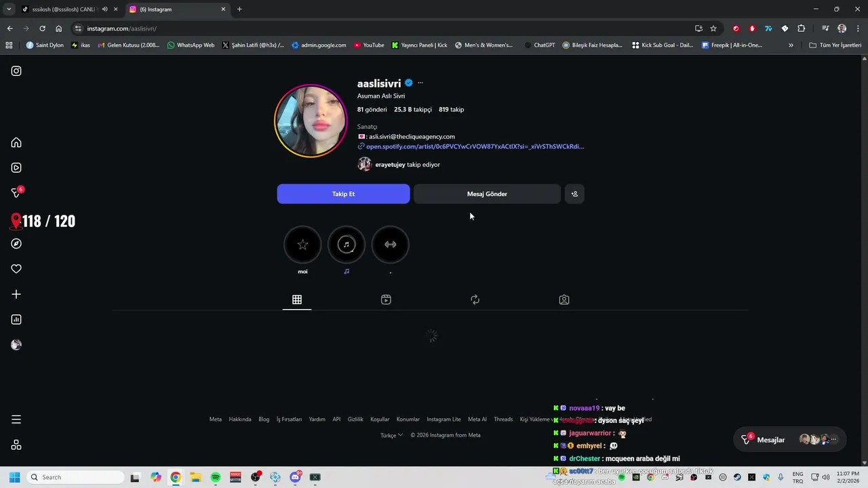Open Chrome apps grid in bookmarks bar

click(9, 45)
